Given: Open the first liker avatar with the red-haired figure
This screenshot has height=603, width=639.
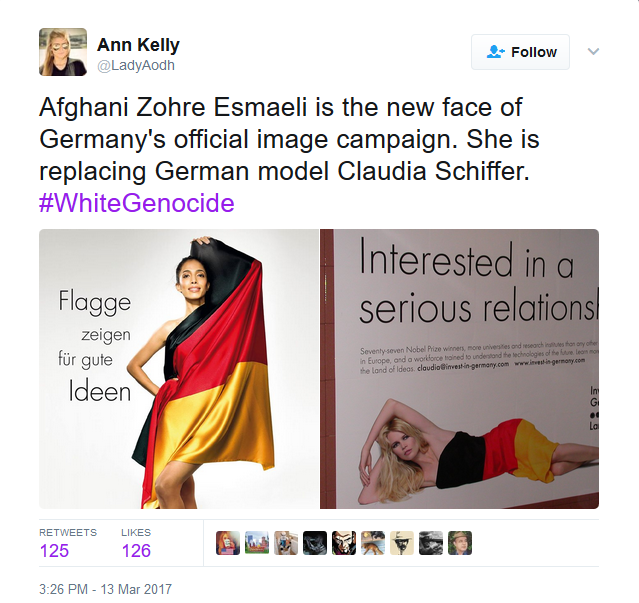Looking at the screenshot, I should click(x=228, y=543).
